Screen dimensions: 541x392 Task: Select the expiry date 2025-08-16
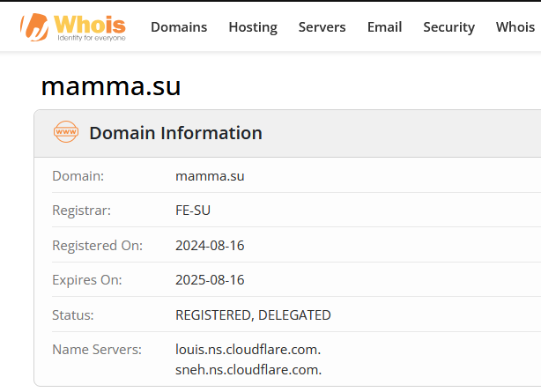coord(210,280)
